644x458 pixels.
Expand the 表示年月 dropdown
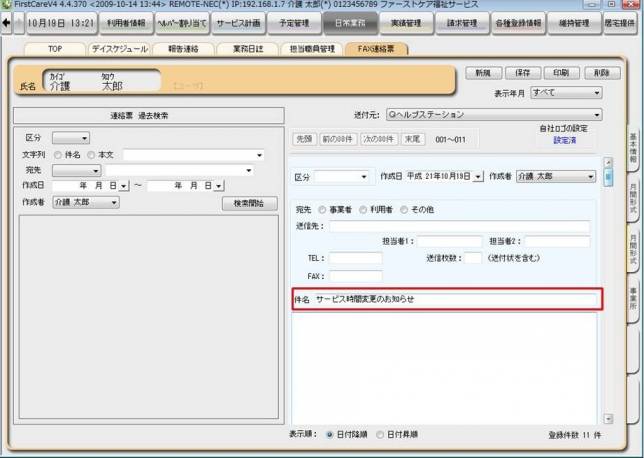click(599, 91)
